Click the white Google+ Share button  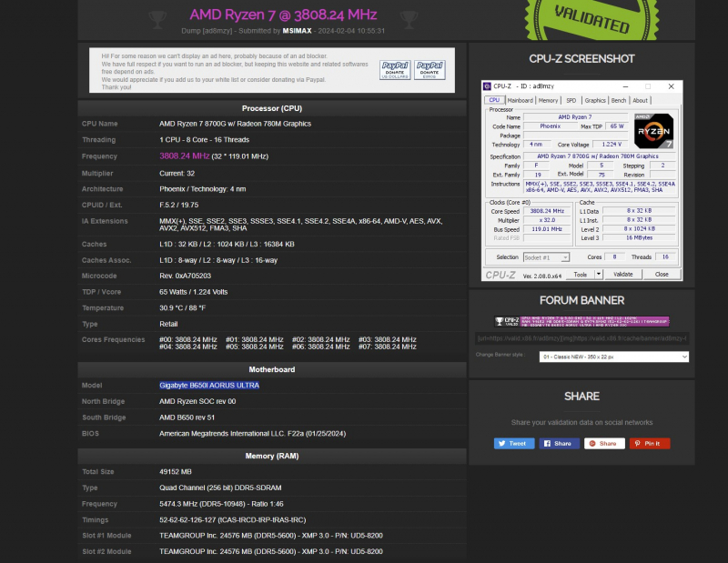pyautogui.click(x=604, y=444)
